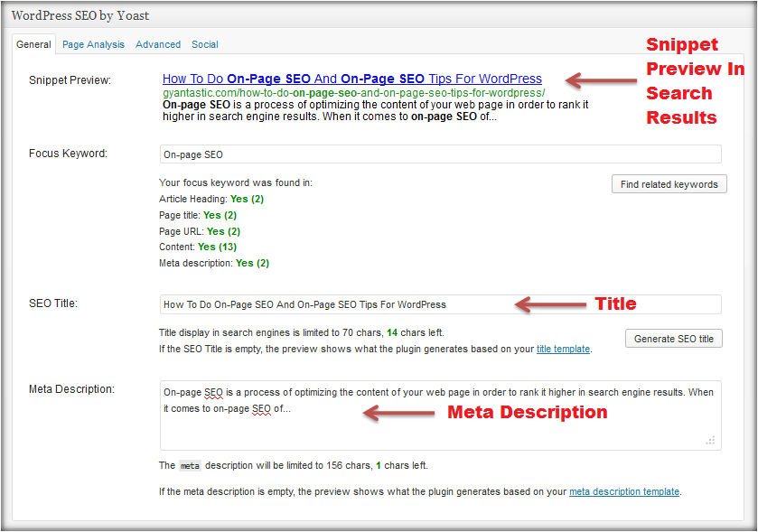
Task: Click the '156 chars, 1 chars left' counter text
Action: pyautogui.click(x=377, y=465)
